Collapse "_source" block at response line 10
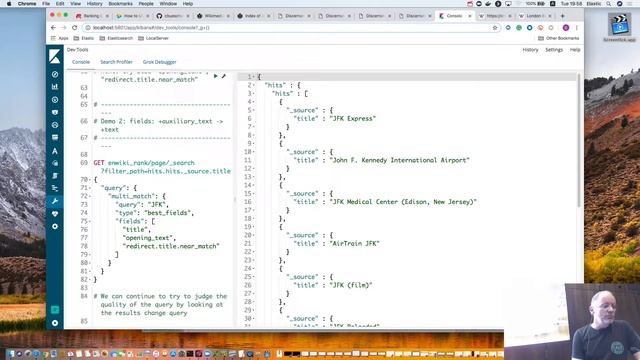 coord(254,152)
